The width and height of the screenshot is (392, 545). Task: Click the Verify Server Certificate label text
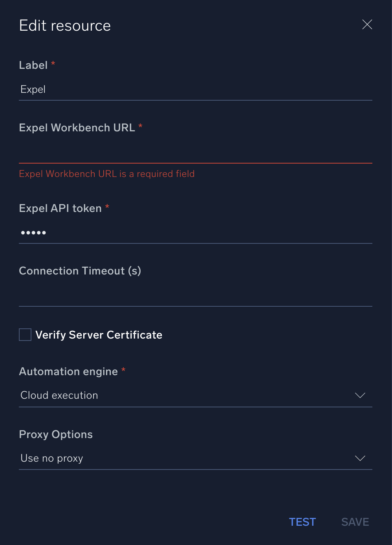(99, 335)
